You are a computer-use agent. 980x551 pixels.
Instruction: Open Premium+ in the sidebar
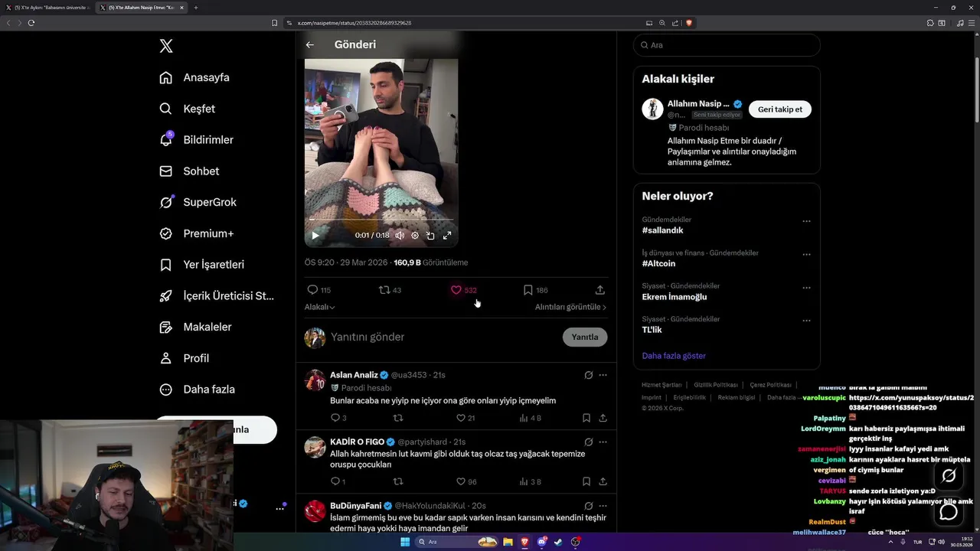pos(196,233)
